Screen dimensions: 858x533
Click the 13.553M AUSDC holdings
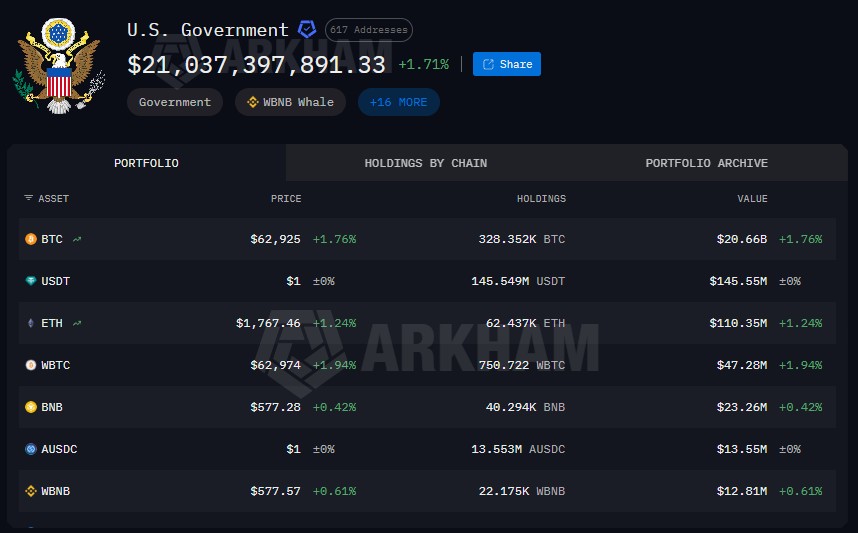(x=518, y=449)
